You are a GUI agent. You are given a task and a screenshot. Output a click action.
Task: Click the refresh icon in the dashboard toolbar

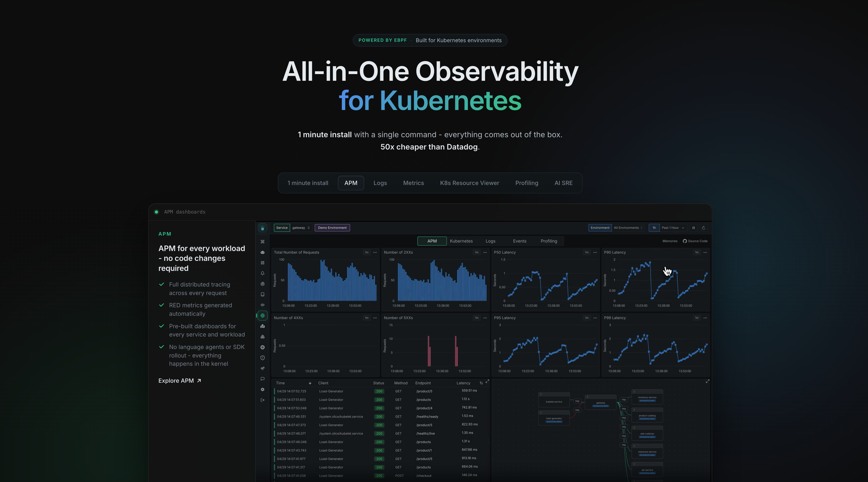tap(704, 228)
